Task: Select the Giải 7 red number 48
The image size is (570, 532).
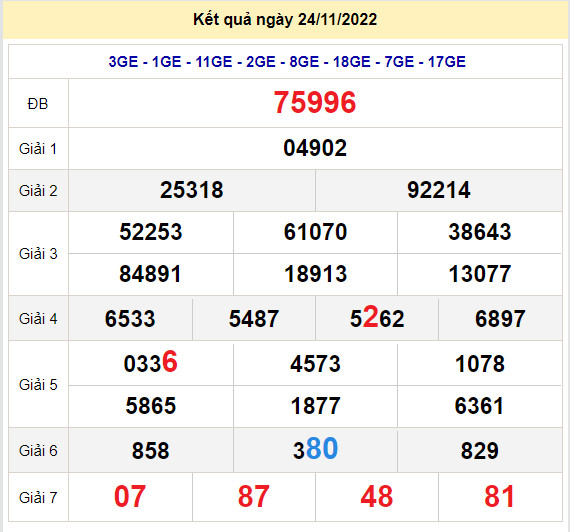Action: point(377,496)
